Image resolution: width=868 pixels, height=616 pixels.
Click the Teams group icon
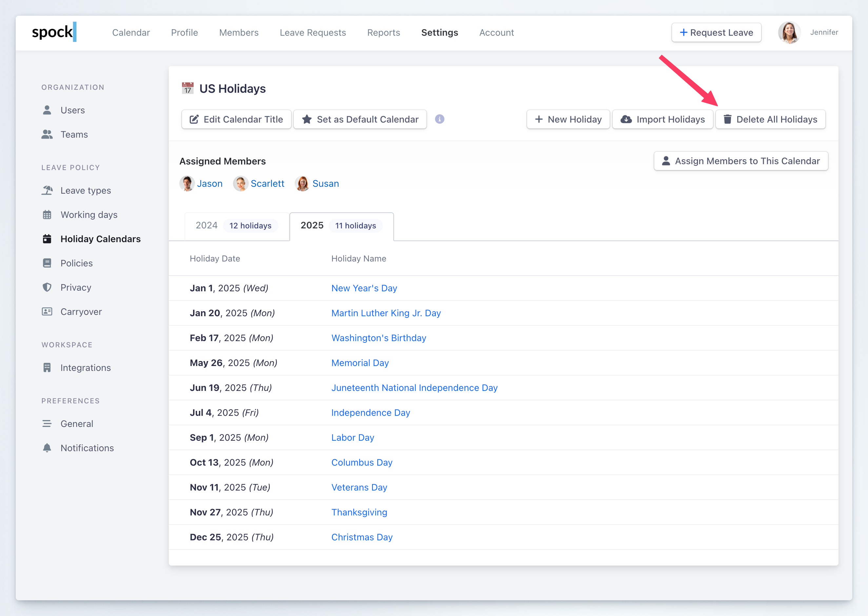(x=47, y=134)
